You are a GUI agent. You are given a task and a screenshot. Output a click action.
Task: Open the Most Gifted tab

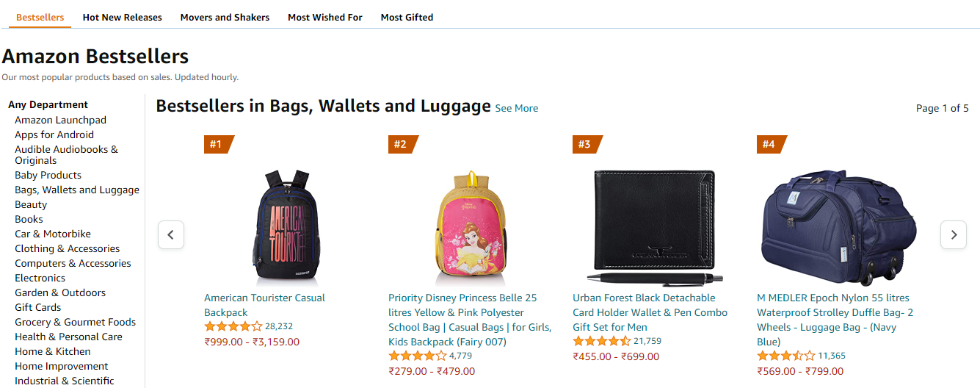point(407,17)
